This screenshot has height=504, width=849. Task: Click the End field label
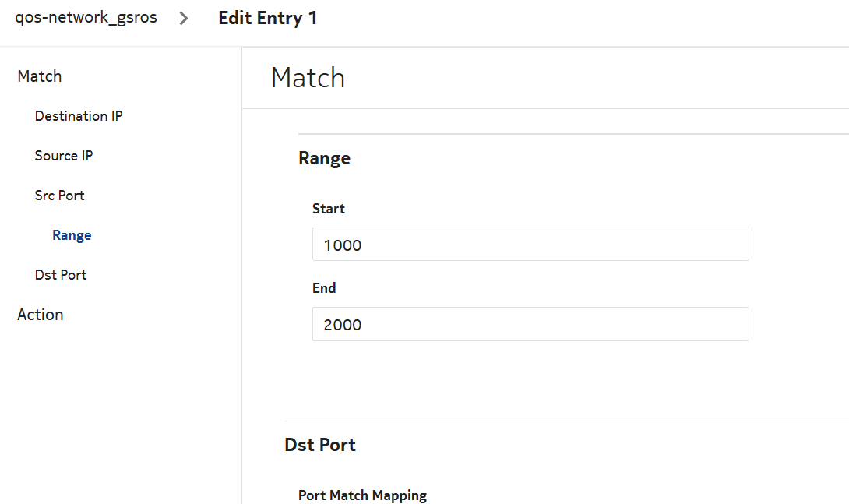pyautogui.click(x=324, y=288)
